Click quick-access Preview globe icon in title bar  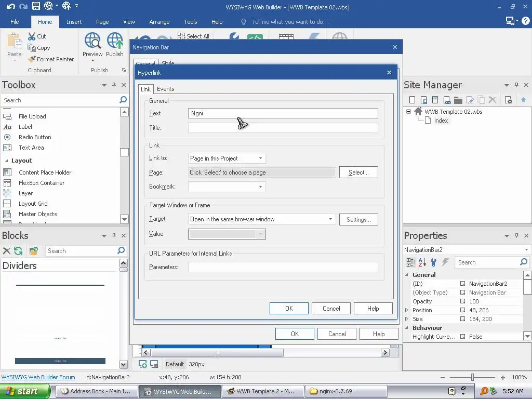(48, 6)
